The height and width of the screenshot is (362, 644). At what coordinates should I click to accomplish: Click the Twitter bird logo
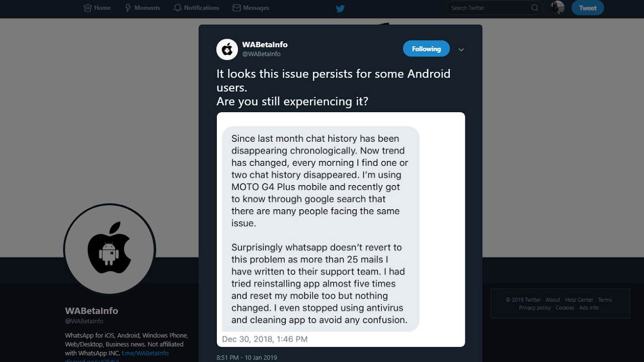pos(340,8)
